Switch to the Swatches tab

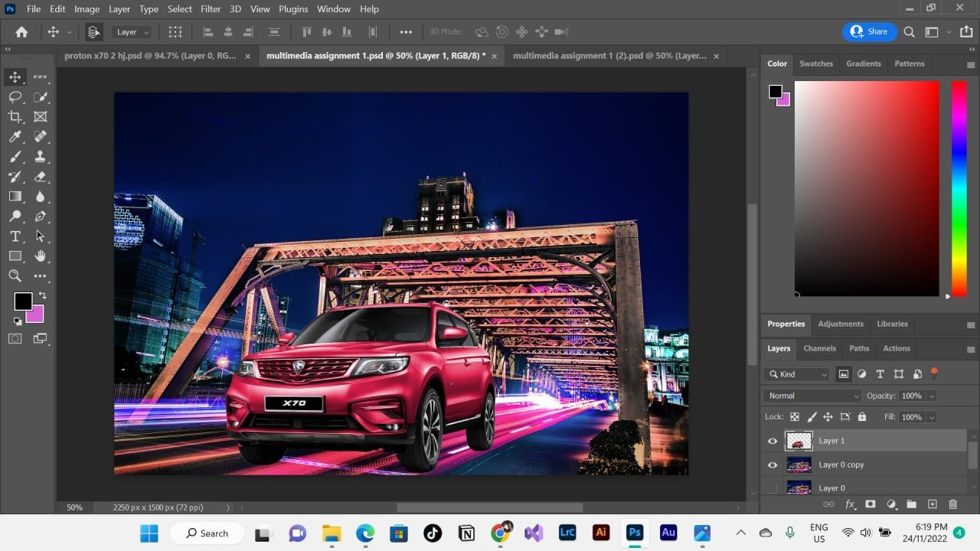click(x=815, y=64)
